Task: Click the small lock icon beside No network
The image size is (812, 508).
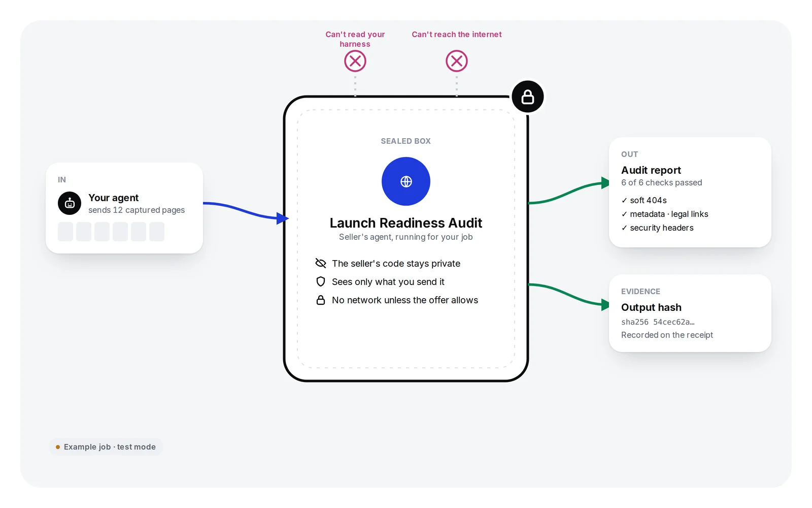Action: [x=321, y=300]
